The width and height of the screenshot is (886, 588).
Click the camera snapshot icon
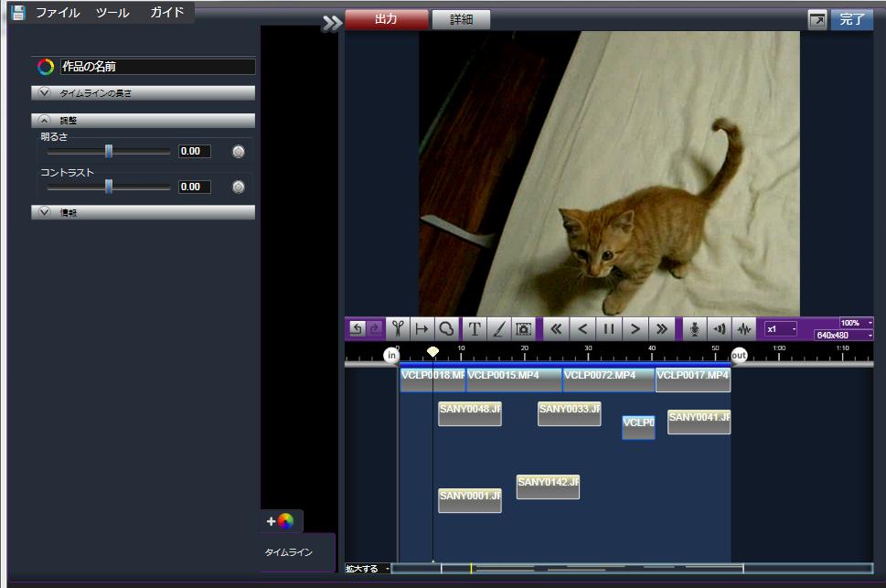click(523, 329)
